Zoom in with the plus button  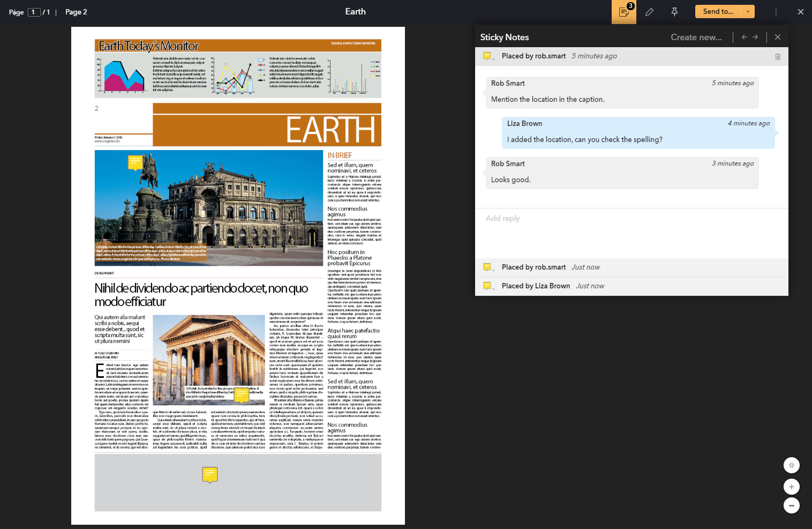[792, 487]
